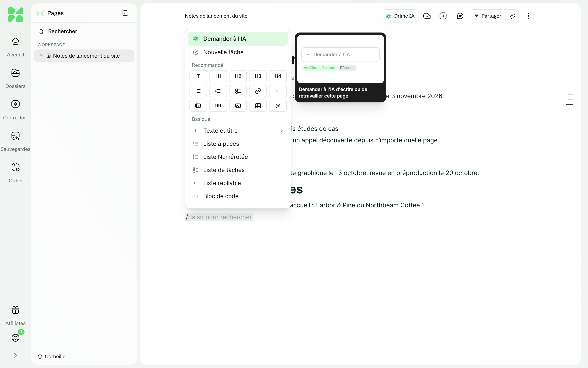Open the Sauvegardes section

click(x=15, y=142)
